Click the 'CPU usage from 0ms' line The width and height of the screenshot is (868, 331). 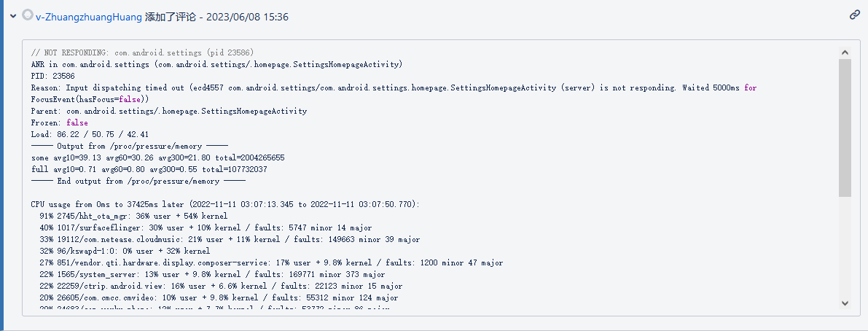pyautogui.click(x=225, y=204)
